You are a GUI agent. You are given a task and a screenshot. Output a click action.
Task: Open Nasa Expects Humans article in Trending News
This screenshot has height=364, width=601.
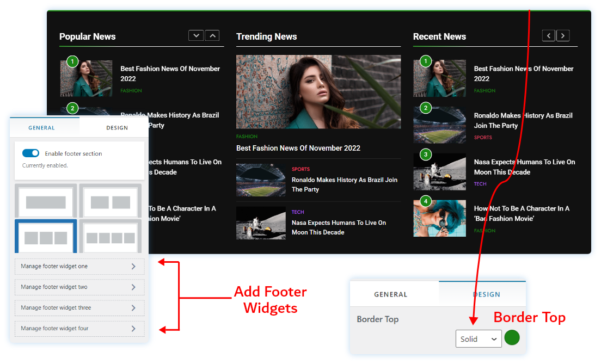click(339, 227)
